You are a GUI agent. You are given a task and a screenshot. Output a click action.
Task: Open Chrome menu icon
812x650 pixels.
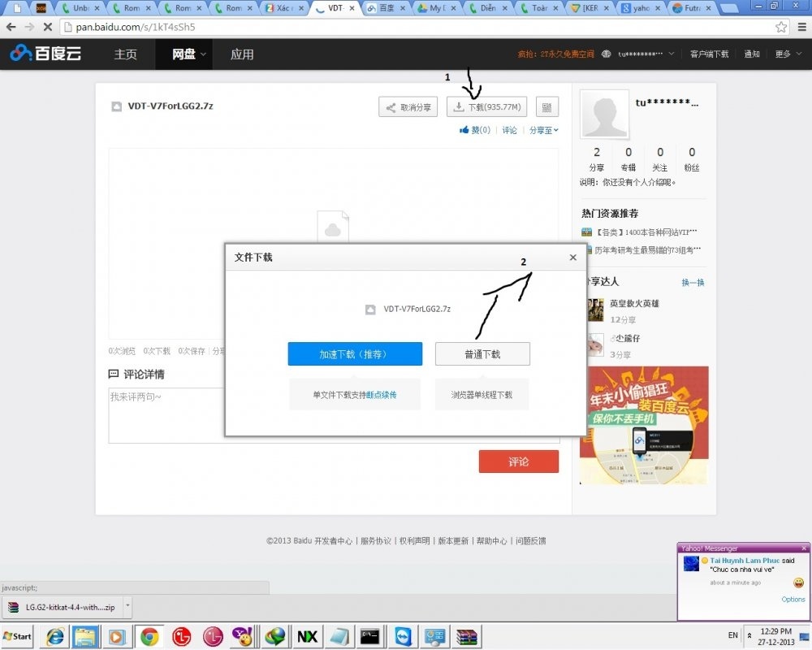799,27
